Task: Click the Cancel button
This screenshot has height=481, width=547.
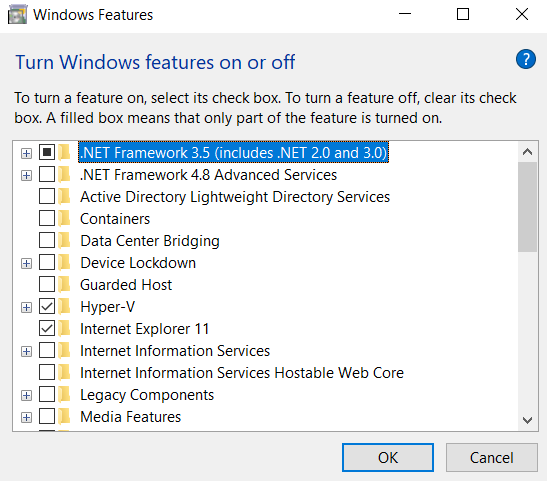Action: (492, 457)
